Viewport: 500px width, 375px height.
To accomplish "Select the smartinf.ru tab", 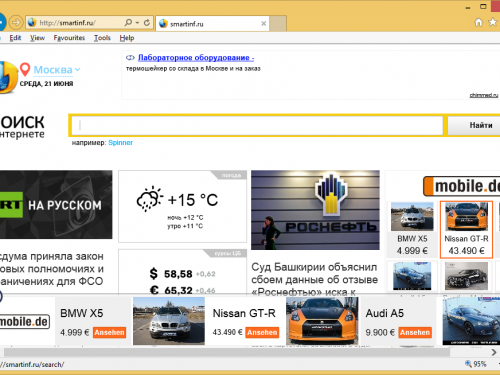I will coord(212,24).
